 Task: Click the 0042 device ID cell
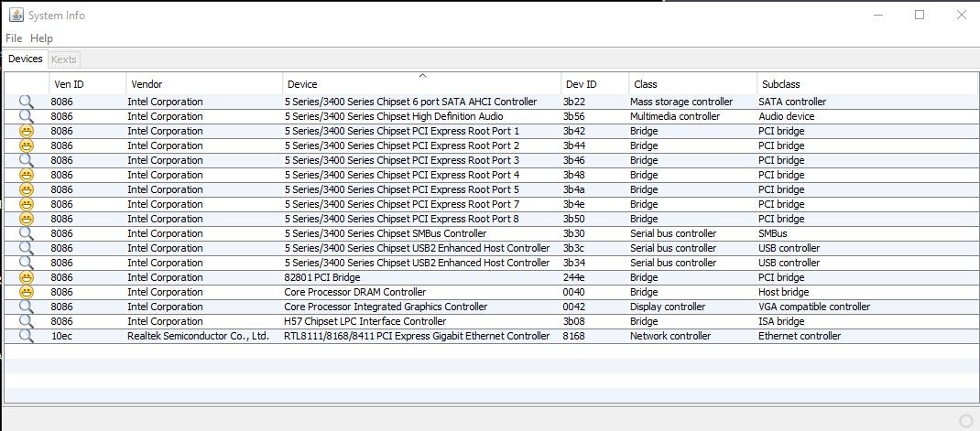point(573,307)
